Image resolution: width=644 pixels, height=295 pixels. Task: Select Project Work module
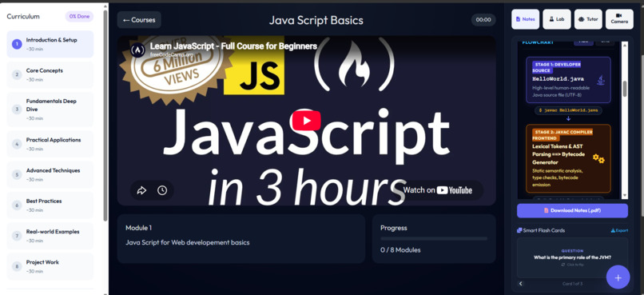50,266
